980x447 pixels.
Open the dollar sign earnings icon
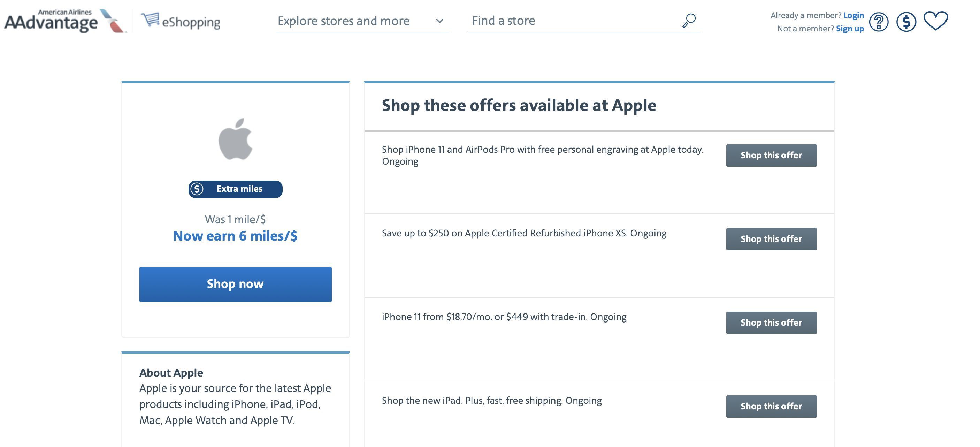coord(906,22)
